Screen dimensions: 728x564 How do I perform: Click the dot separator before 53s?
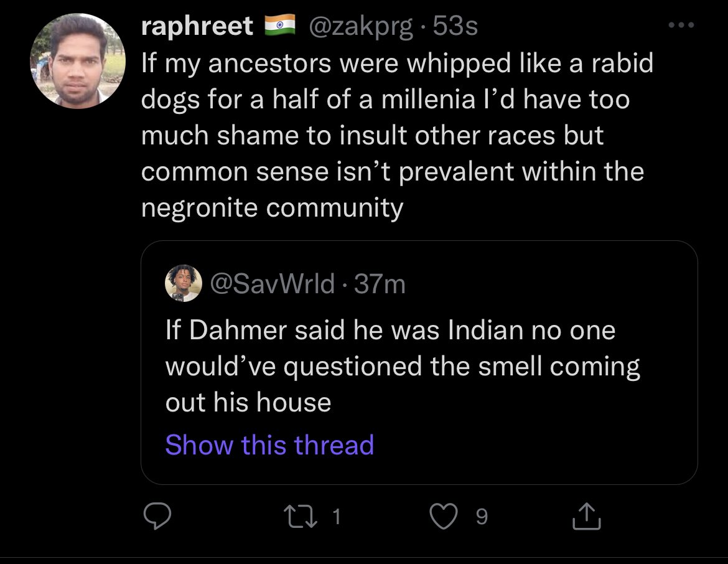point(423,27)
